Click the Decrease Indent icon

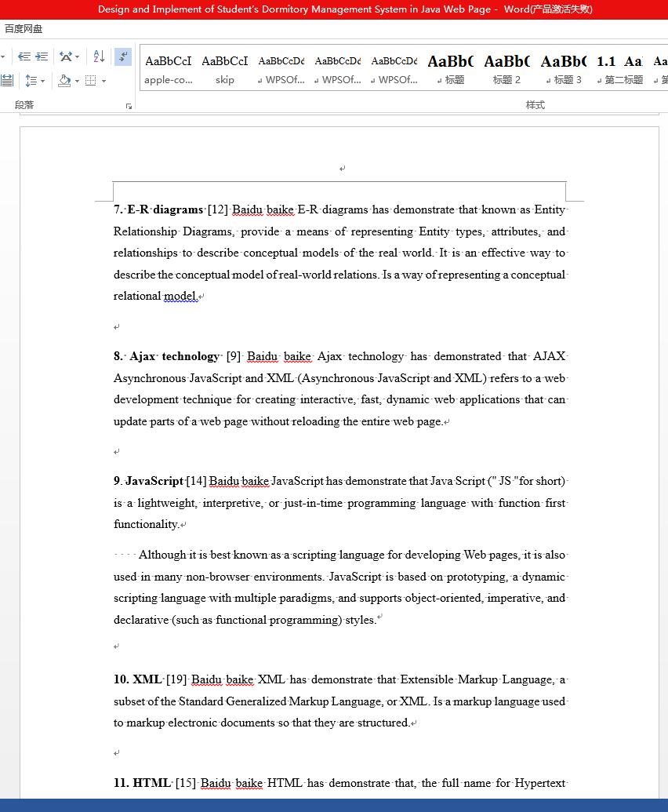pos(24,56)
